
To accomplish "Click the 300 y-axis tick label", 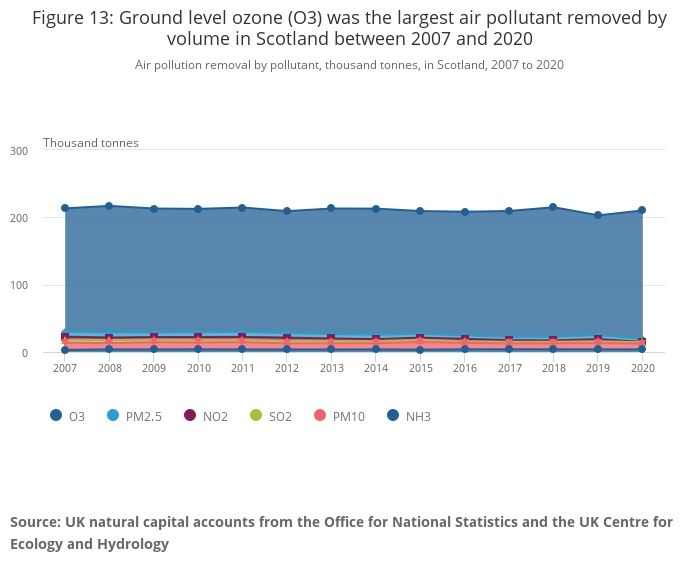I will 19,150.
